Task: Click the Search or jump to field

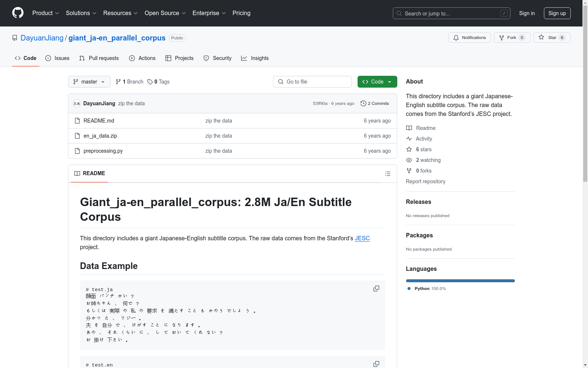Action: (452, 13)
